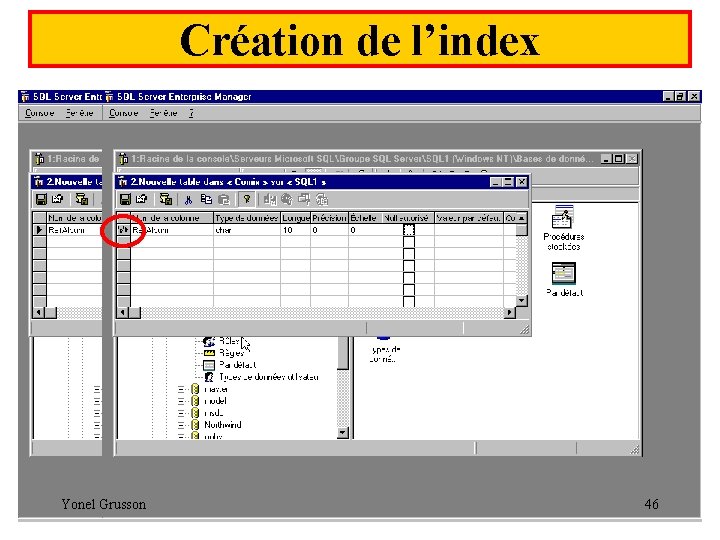This screenshot has width=720, height=540.
Task: Click vertical scrollbar thumb in tree pane
Action: (x=343, y=353)
